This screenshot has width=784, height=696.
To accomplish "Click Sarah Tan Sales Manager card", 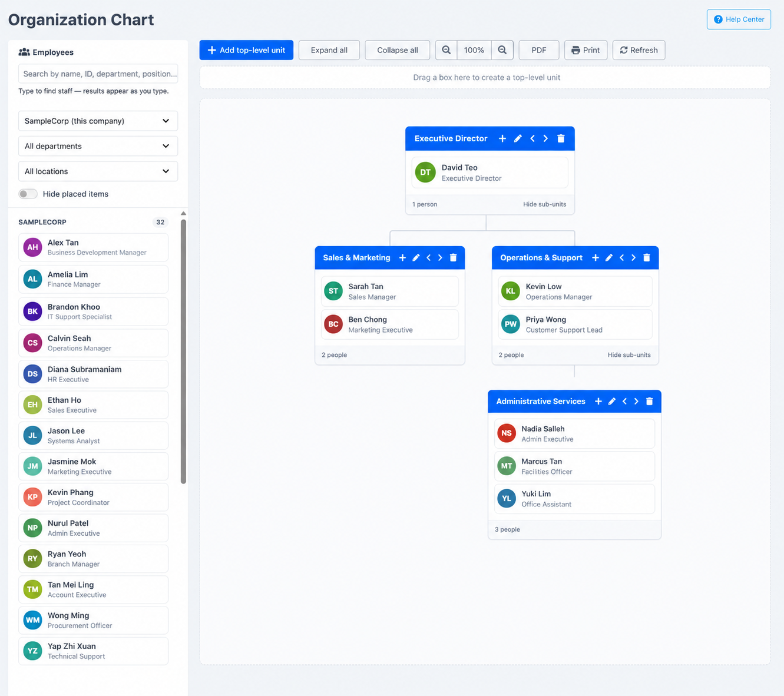I will [x=389, y=291].
